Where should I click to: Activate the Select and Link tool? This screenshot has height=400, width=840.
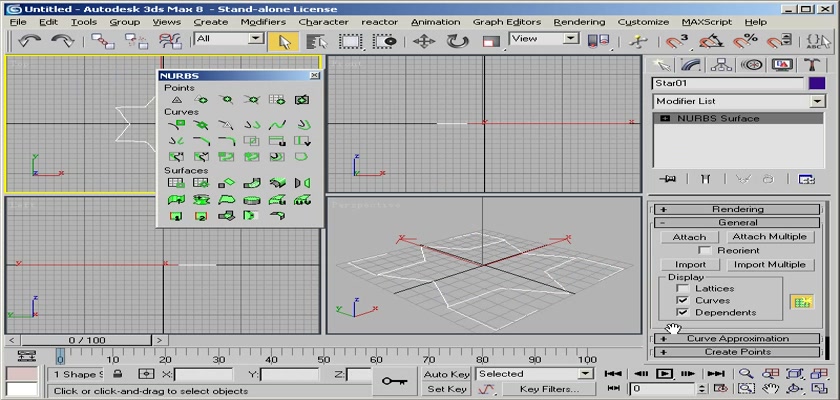pyautogui.click(x=102, y=41)
